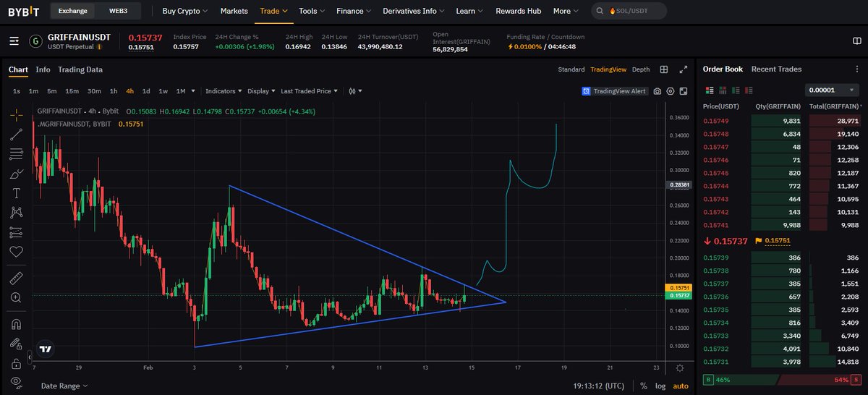This screenshot has height=395, width=868.
Task: Open the Learn menu
Action: 470,11
